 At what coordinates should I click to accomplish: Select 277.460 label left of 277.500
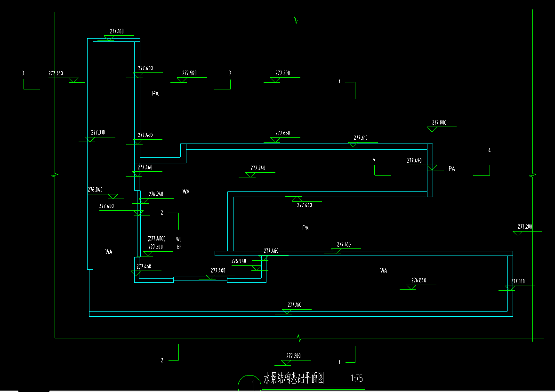(145, 68)
